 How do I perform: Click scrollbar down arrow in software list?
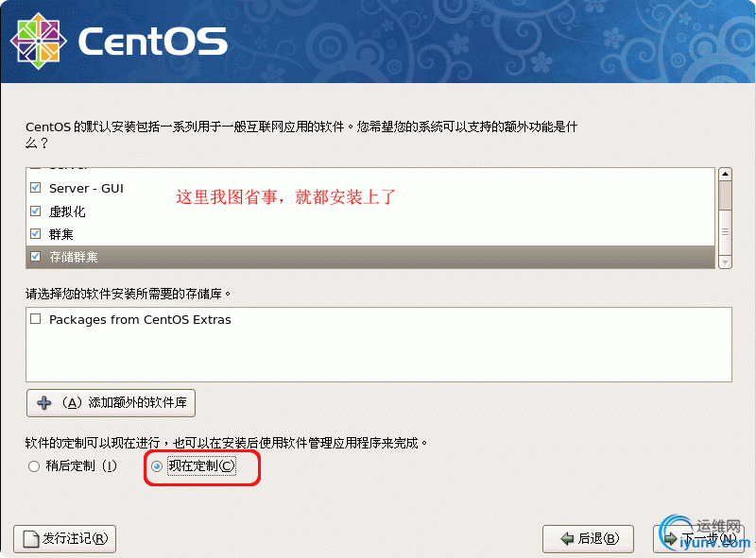point(725,262)
